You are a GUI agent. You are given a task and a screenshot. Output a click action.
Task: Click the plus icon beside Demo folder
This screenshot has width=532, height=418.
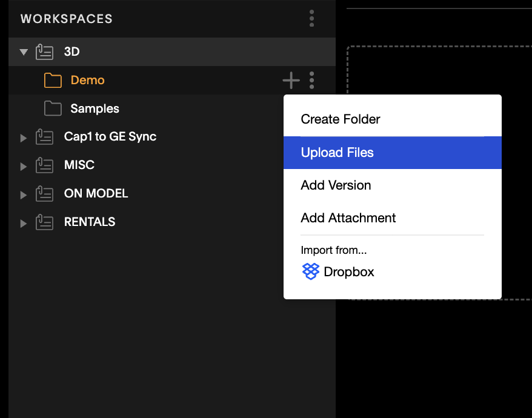[x=291, y=81]
